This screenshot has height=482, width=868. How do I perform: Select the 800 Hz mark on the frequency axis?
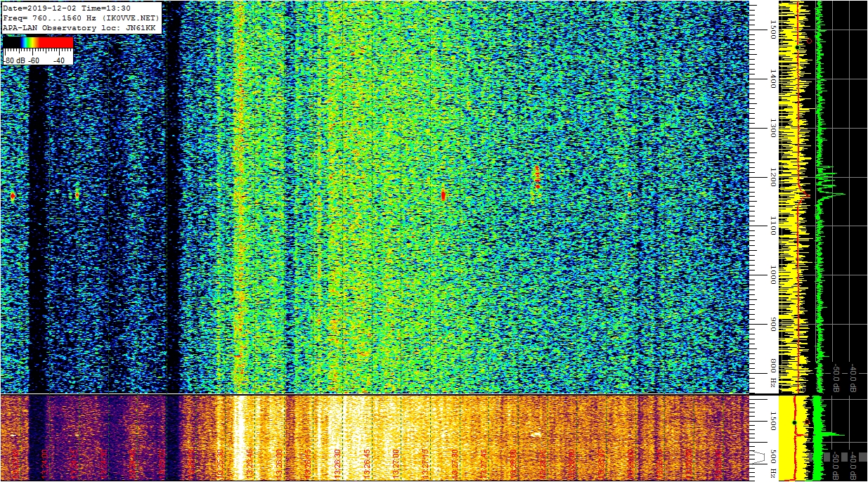point(773,374)
